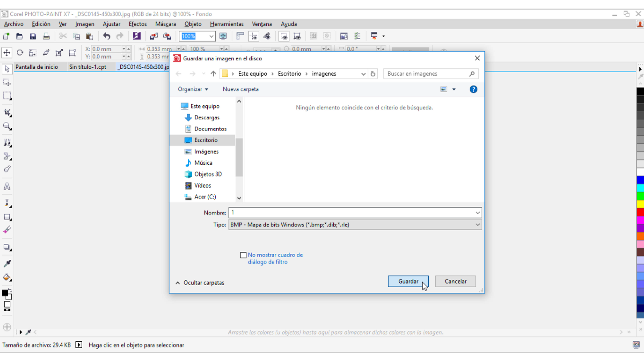
Task: Expand the zoom level 100% dropdown
Action: click(x=211, y=36)
